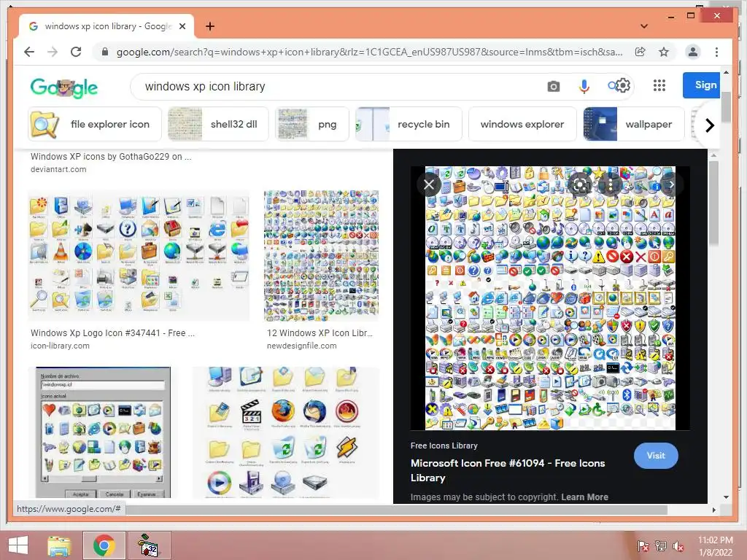Open 'Windows XP icons by GothaGo229' result
Screen dimensions: 747x560
tap(111, 156)
